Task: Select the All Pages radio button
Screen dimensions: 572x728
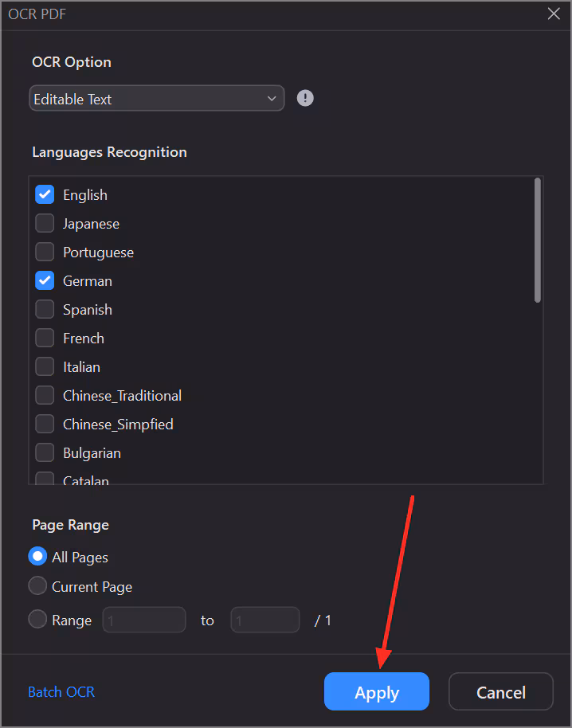Action: point(37,557)
